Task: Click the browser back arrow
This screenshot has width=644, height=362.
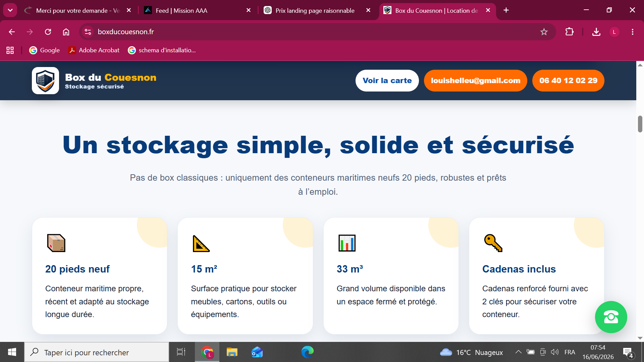Action: click(12, 32)
